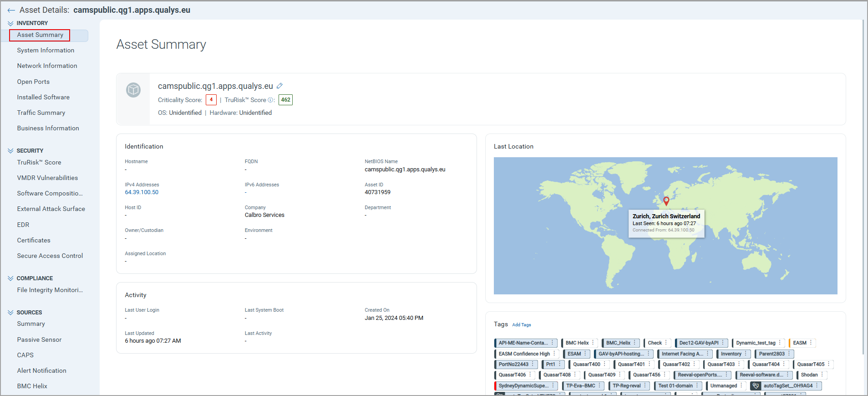Open kebab menu on Test 01-domain tag

click(697, 386)
